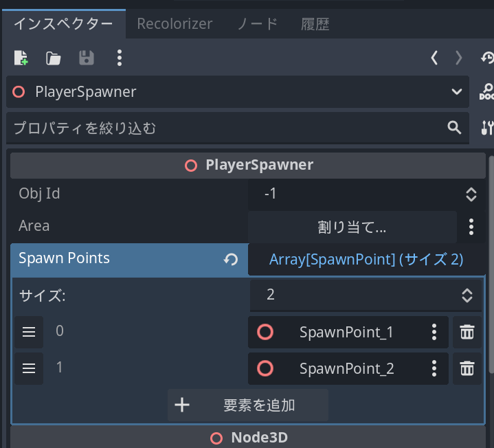Collapse the PlayerSpawner section header

[248, 165]
